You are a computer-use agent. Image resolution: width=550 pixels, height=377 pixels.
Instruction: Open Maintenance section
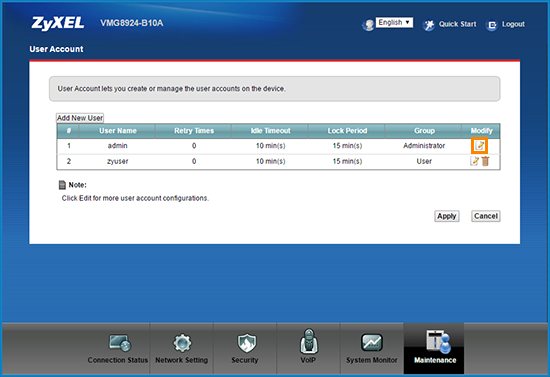coord(435,347)
